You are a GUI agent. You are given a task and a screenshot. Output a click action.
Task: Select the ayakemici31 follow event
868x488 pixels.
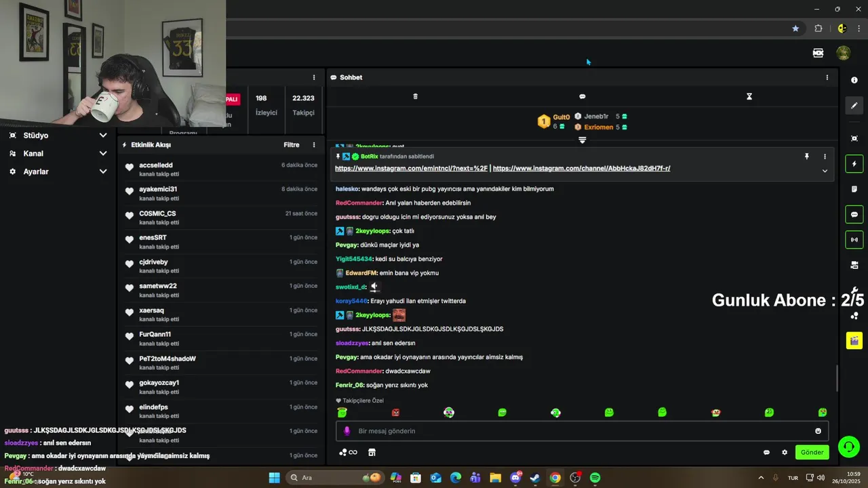[221, 193]
